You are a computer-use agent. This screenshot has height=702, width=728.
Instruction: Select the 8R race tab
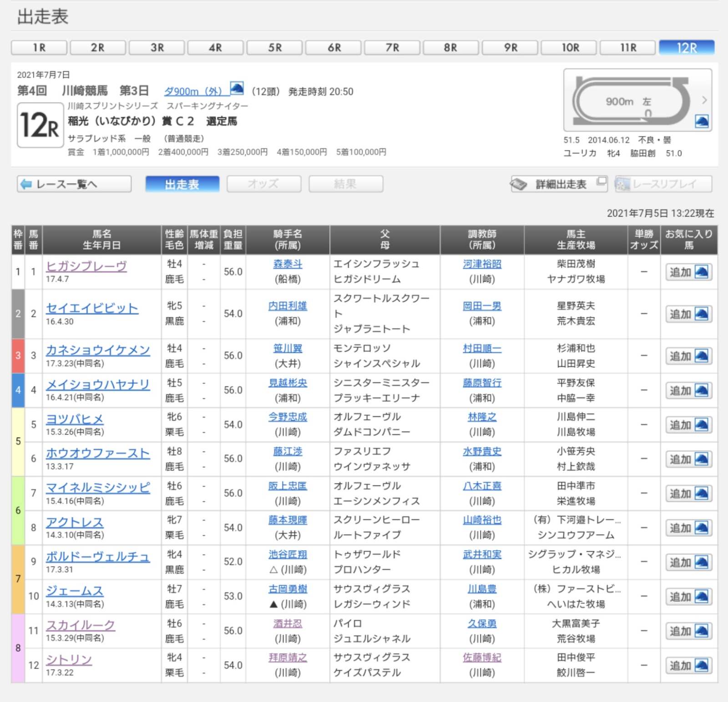coord(451,47)
